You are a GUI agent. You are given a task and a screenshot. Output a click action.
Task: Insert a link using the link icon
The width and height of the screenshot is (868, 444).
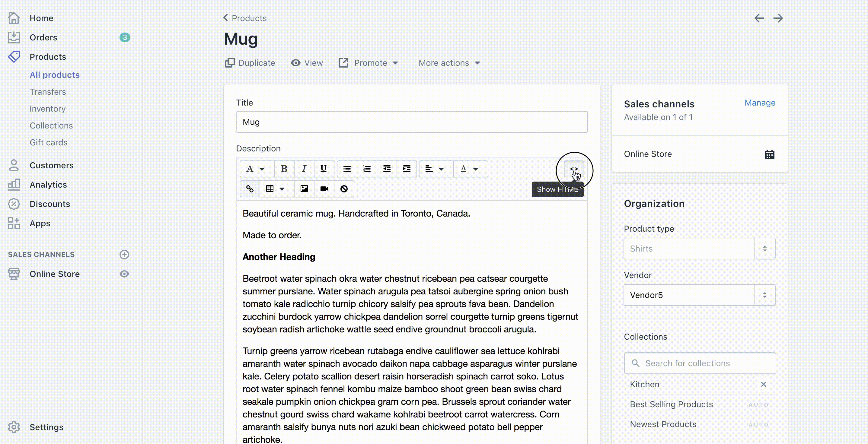pos(250,189)
